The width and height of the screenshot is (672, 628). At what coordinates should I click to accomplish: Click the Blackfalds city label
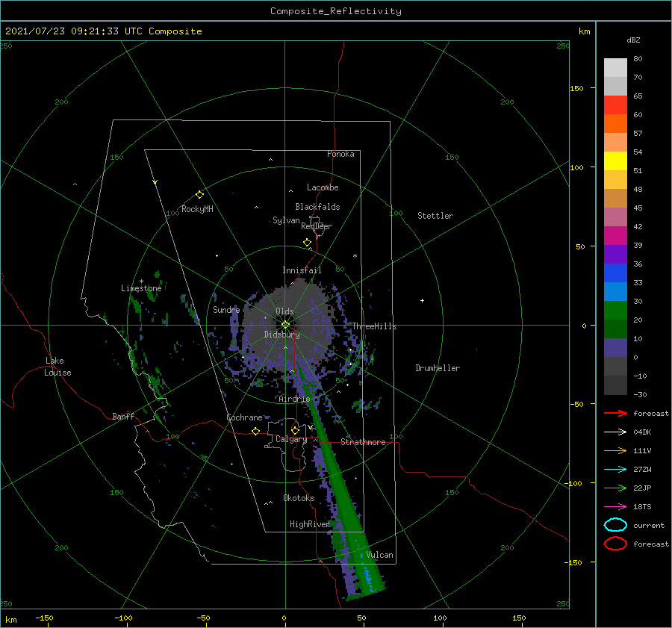point(317,207)
